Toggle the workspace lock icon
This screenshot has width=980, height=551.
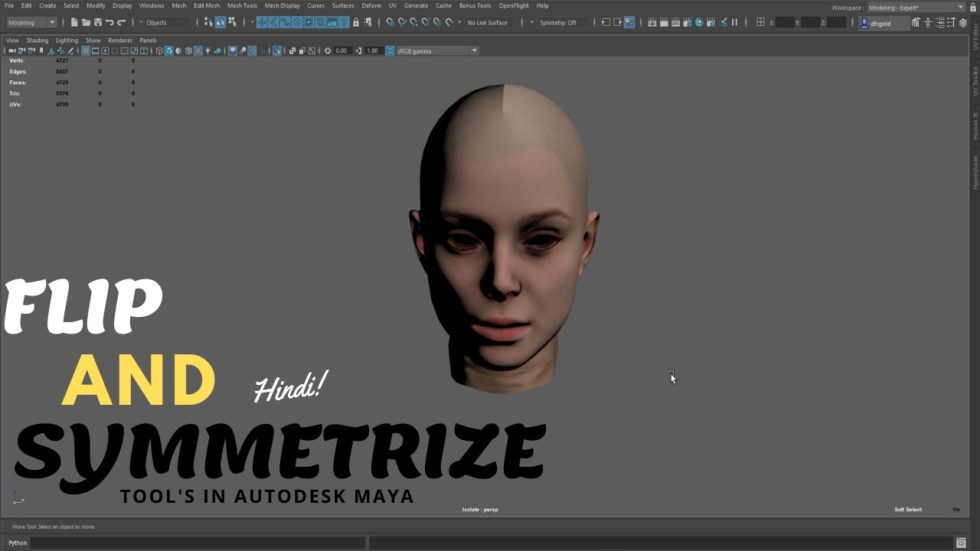(972, 8)
